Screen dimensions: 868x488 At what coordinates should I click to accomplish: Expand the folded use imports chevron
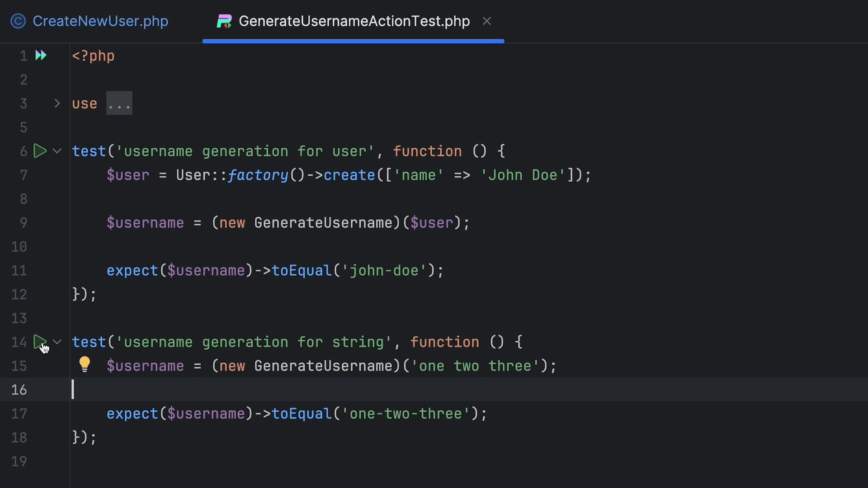[57, 103]
